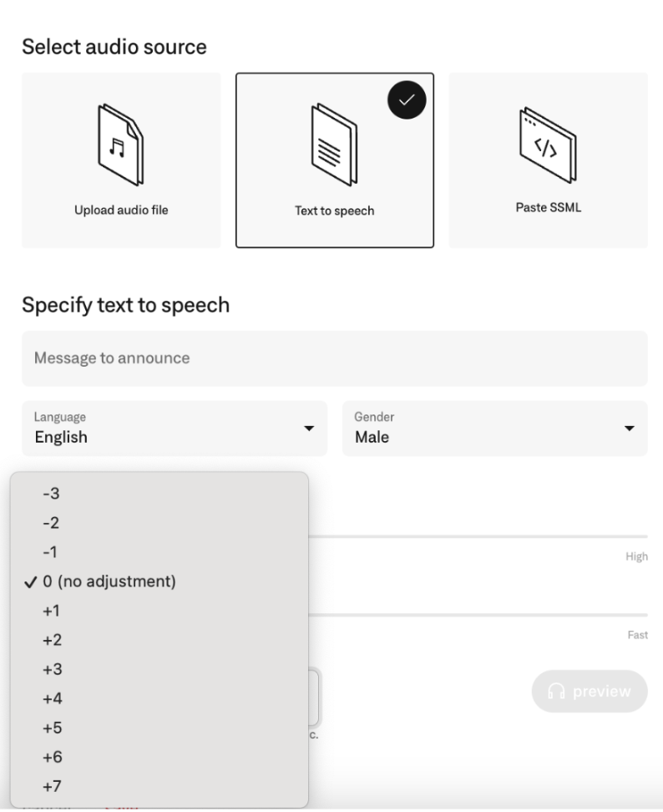Select the Upload audio file card

click(121, 160)
